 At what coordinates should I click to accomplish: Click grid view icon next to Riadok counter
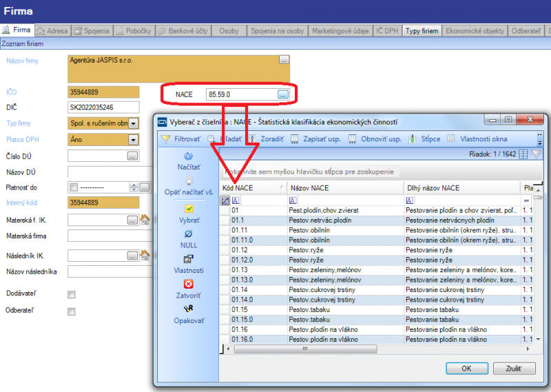click(x=523, y=154)
